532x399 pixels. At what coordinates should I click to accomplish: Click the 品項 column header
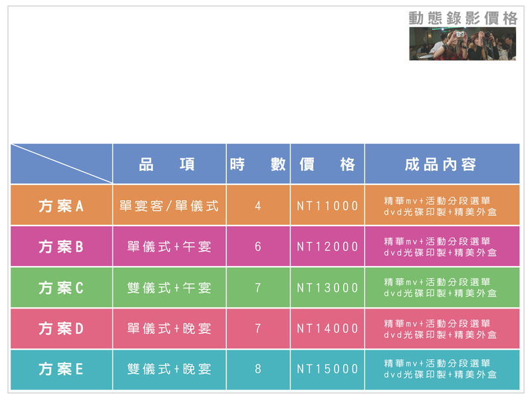(170, 164)
